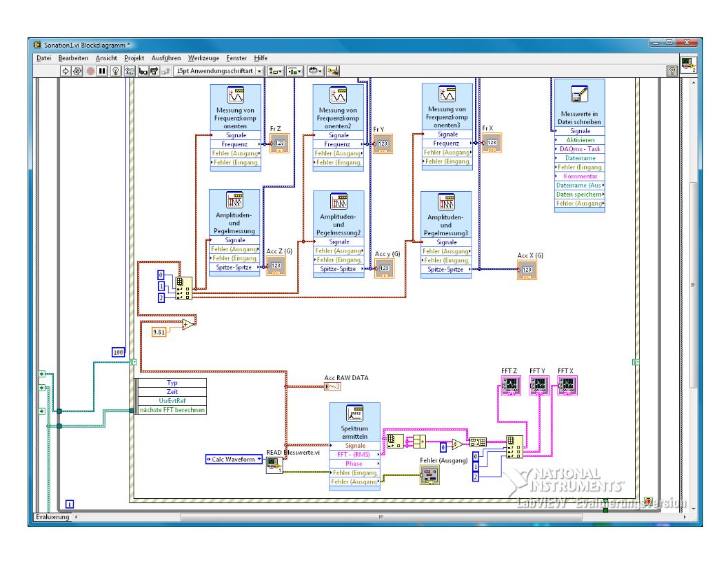
Task: Click the Acc X (G) numeric indicator
Action: (x=527, y=270)
